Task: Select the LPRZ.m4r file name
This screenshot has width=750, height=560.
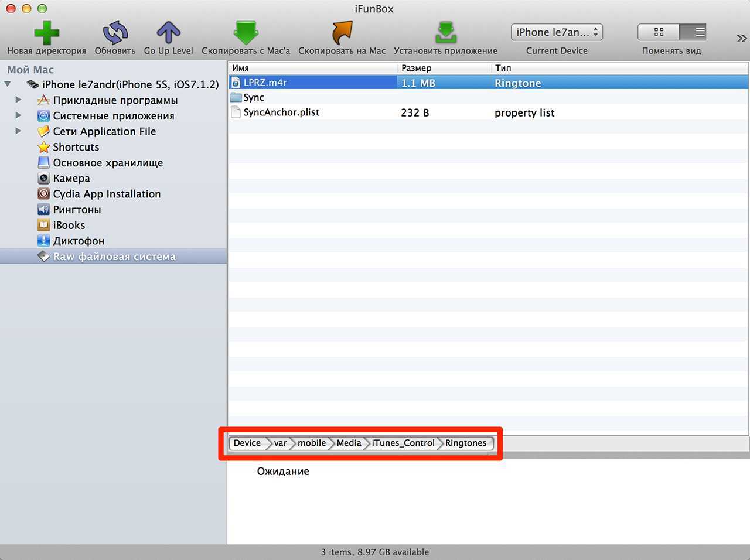Action: [265, 83]
